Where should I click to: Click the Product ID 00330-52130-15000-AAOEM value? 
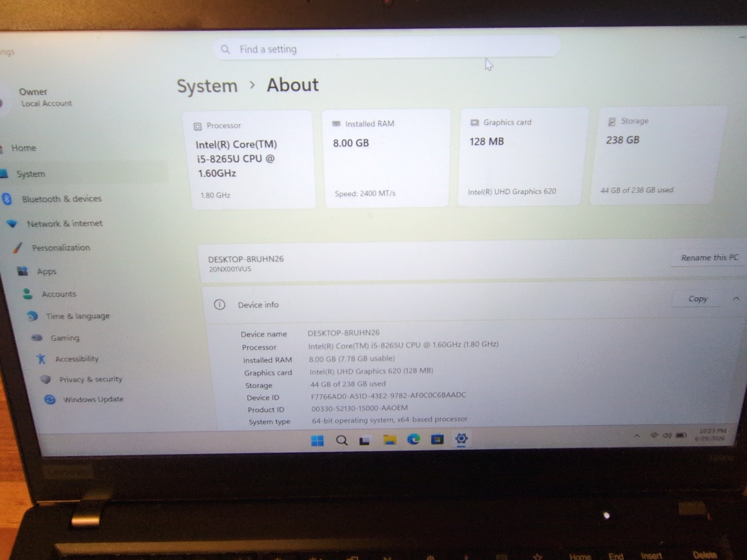coord(359,408)
